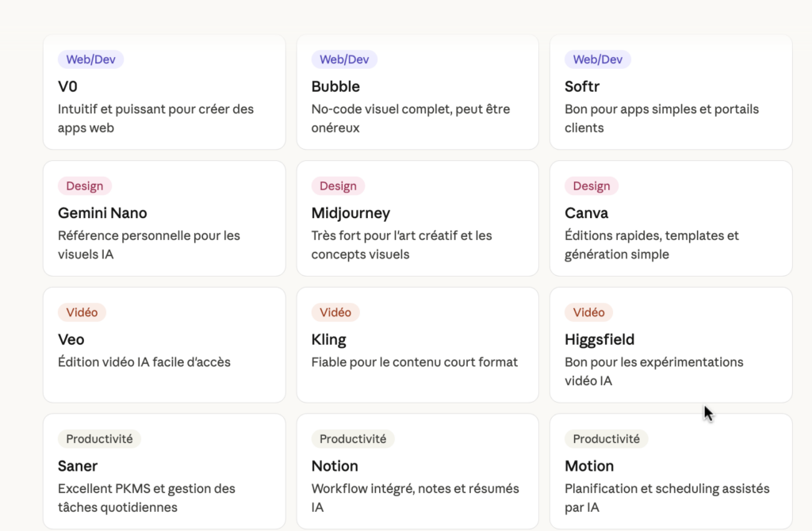Click the Productivité badge above Motion
The width and height of the screenshot is (812, 531).
click(607, 438)
